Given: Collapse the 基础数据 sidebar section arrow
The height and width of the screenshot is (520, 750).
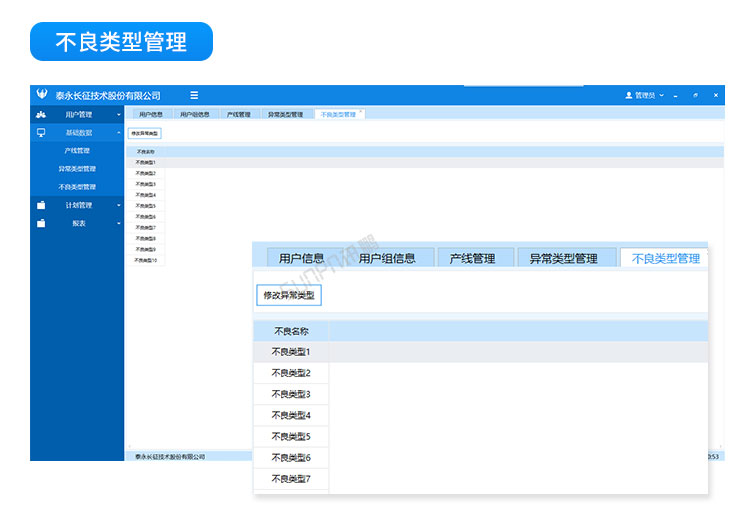Looking at the screenshot, I should pyautogui.click(x=118, y=132).
